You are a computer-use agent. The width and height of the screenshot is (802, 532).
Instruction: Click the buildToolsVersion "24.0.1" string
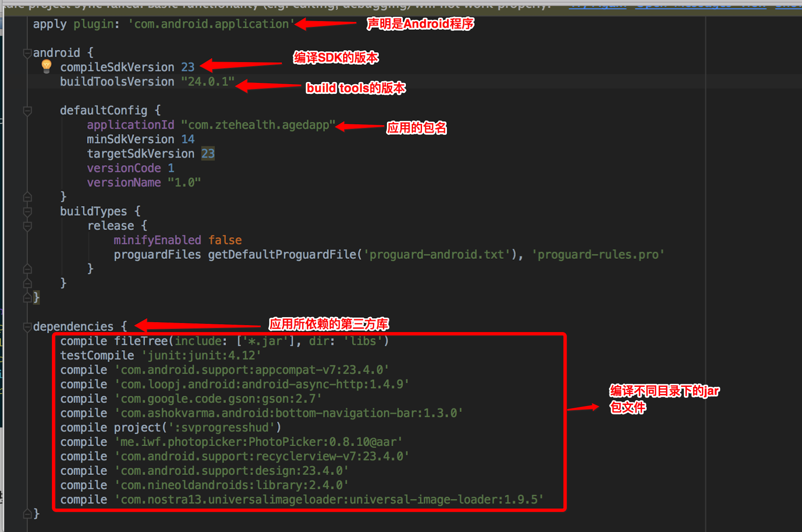coord(208,82)
